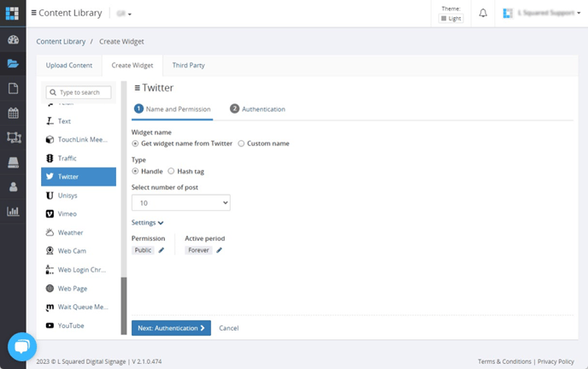Click the Type to search field
This screenshot has width=588, height=369.
pyautogui.click(x=79, y=92)
